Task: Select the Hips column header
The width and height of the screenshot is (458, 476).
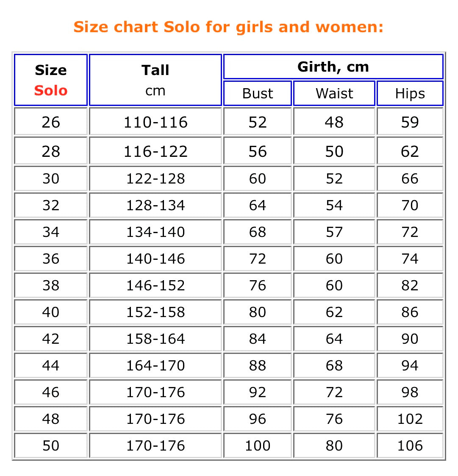Action: (x=410, y=94)
